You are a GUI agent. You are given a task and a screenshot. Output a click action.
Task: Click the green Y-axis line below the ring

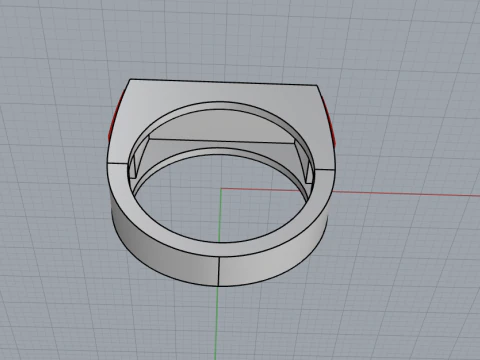216,323
